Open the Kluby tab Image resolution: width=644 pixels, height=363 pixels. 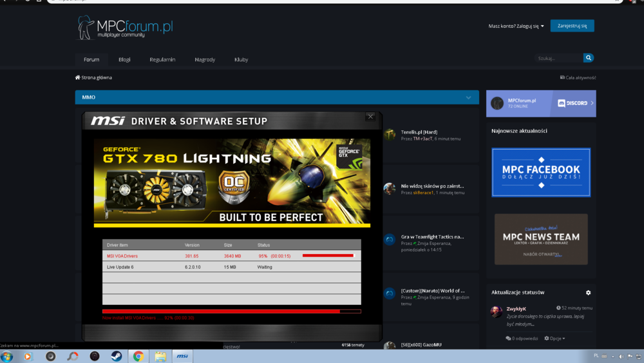point(241,59)
